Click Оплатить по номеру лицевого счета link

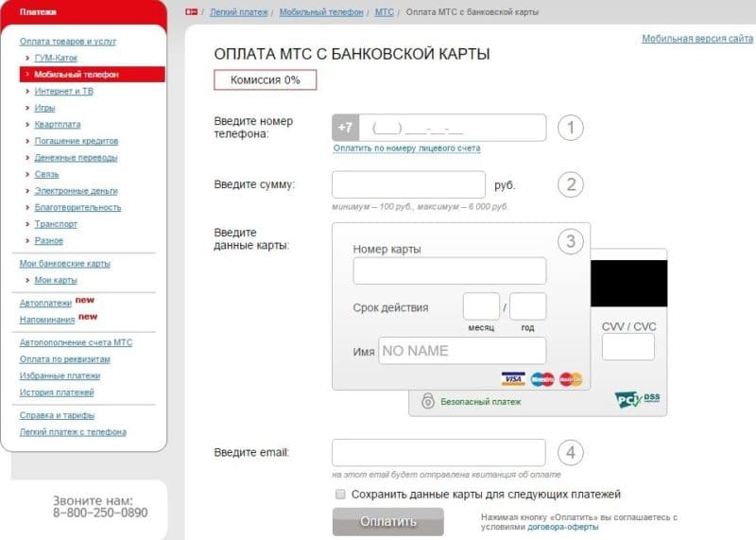coord(406,148)
